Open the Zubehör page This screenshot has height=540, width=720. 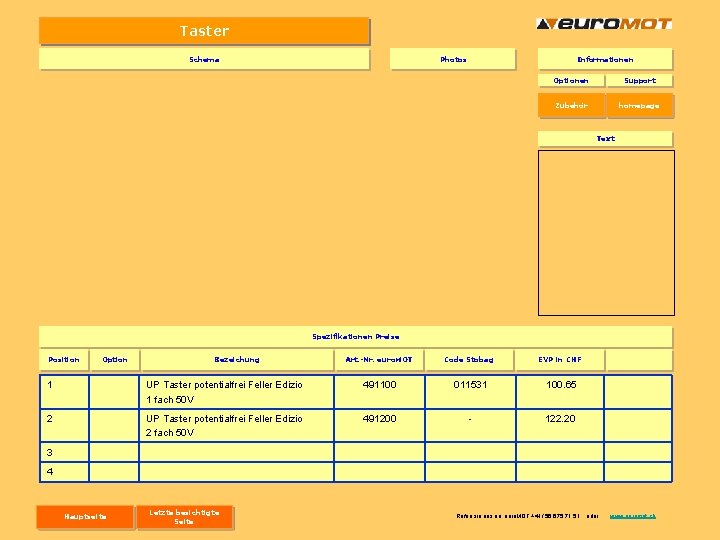coord(571,106)
